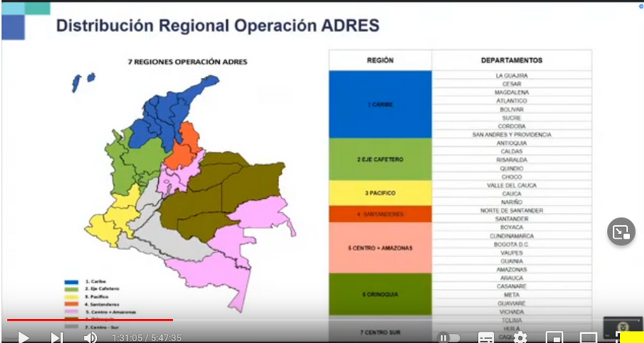Click the 'NARIÑO' department row
The height and width of the screenshot is (343, 644).
pos(511,202)
